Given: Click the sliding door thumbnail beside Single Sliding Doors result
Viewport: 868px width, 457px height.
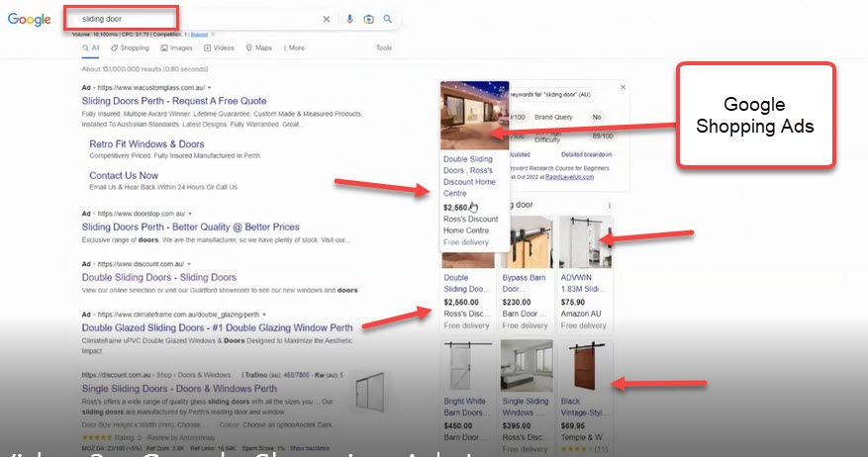Looking at the screenshot, I should point(369,391).
